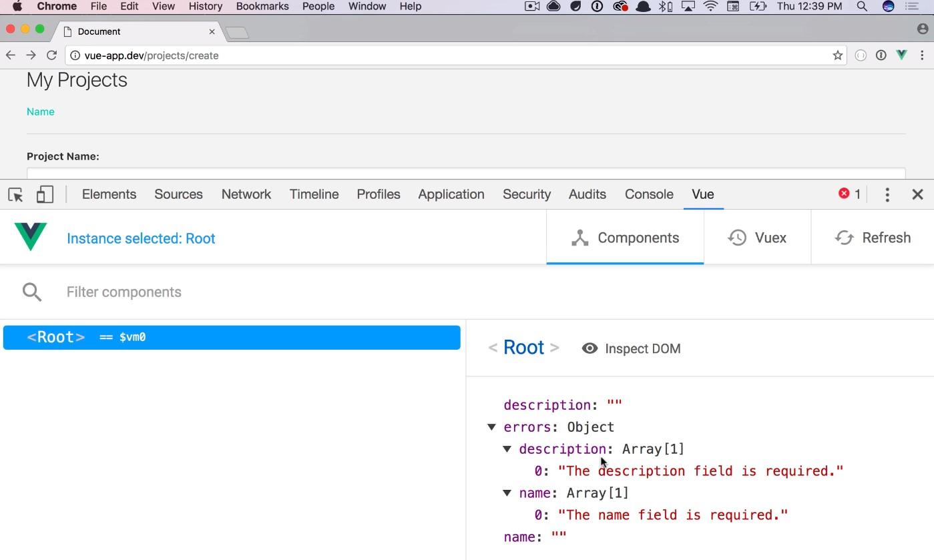The image size is (934, 560).
Task: Click the Vue logo in the DevTools panel
Action: click(31, 237)
